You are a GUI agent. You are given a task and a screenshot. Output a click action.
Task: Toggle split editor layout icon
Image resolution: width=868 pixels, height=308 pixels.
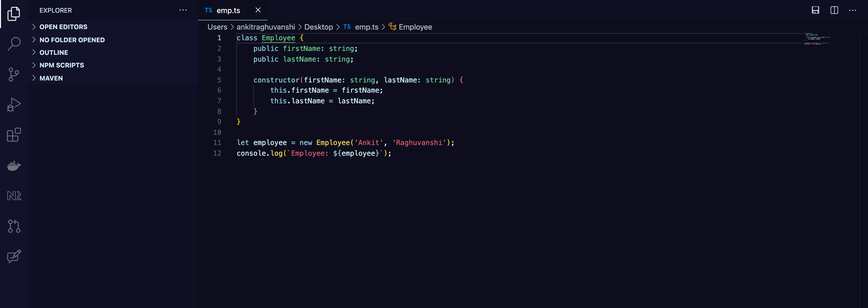coord(834,10)
